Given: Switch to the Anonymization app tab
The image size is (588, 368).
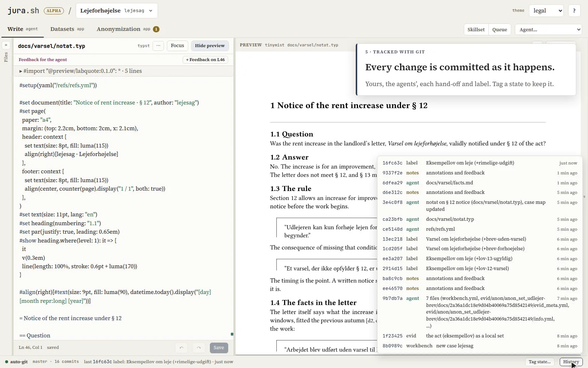Looking at the screenshot, I should [128, 29].
